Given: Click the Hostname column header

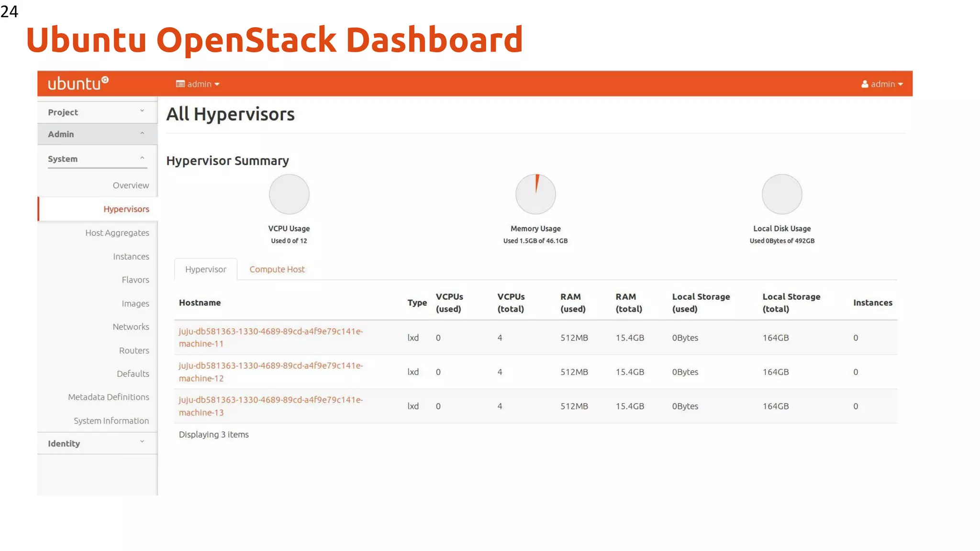Looking at the screenshot, I should point(200,303).
